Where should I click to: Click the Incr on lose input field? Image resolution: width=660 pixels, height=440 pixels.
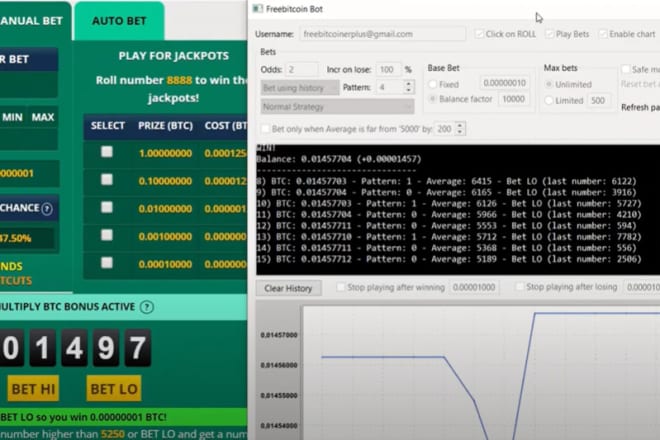point(388,69)
